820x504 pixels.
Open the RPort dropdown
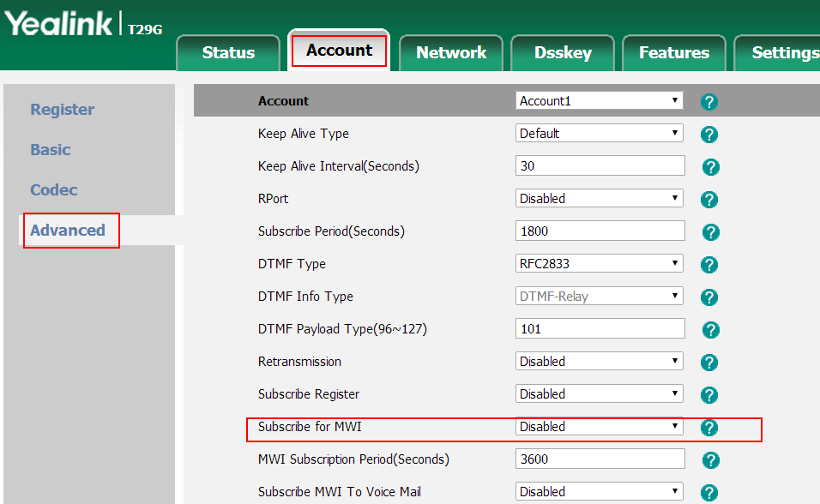tap(600, 199)
